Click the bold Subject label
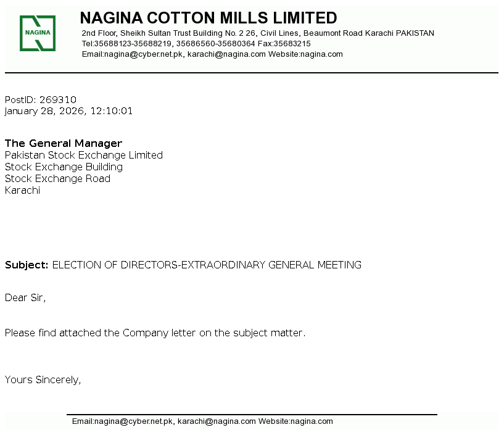 [x=27, y=265]
